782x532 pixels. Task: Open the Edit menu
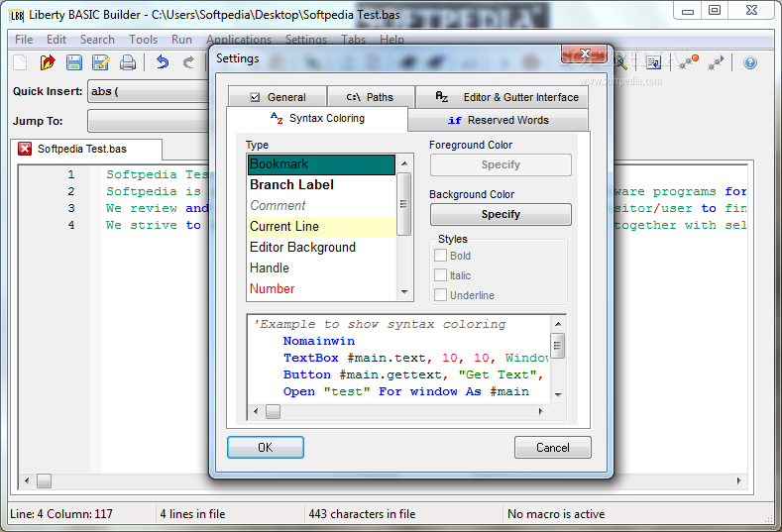(56, 40)
